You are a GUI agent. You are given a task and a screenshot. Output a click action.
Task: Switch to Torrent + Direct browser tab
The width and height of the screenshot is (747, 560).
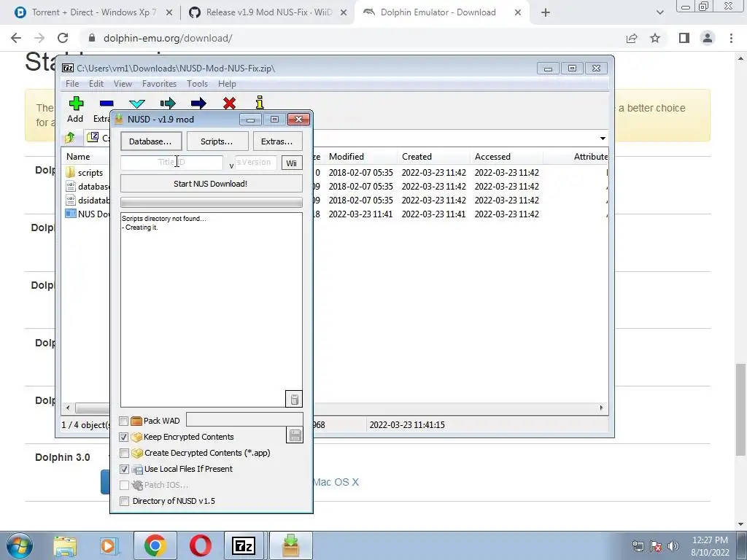[93, 12]
